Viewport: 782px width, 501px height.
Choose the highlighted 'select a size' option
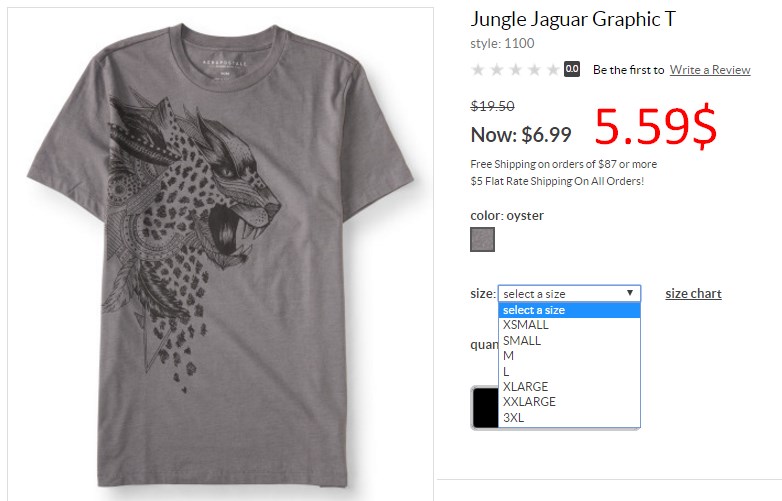click(x=569, y=310)
